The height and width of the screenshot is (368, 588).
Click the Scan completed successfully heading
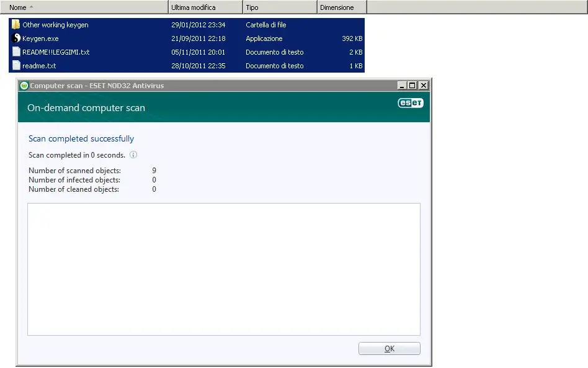(x=81, y=138)
